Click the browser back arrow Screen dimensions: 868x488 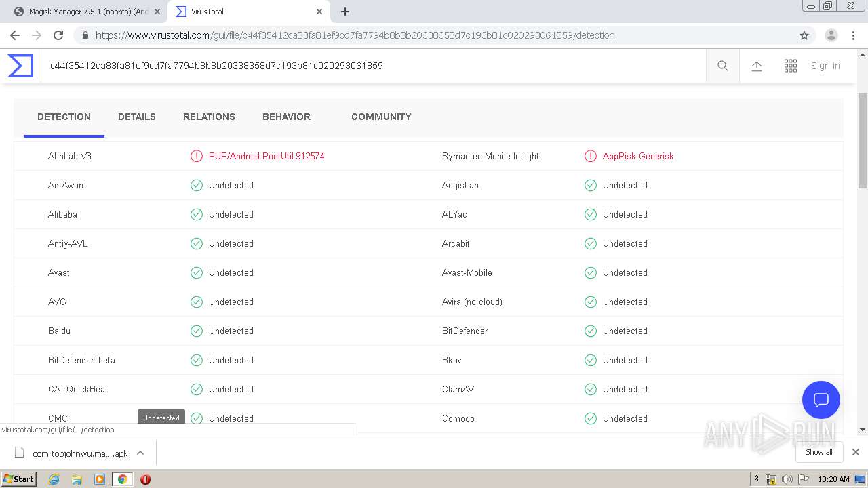15,35
